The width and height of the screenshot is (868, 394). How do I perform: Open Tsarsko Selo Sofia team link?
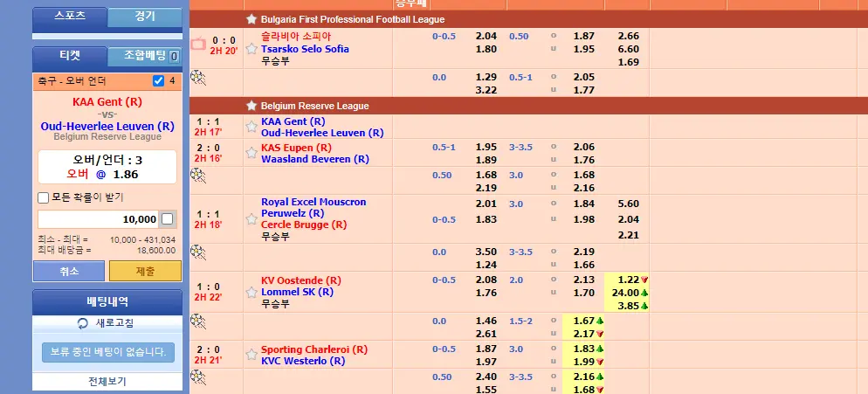[305, 49]
